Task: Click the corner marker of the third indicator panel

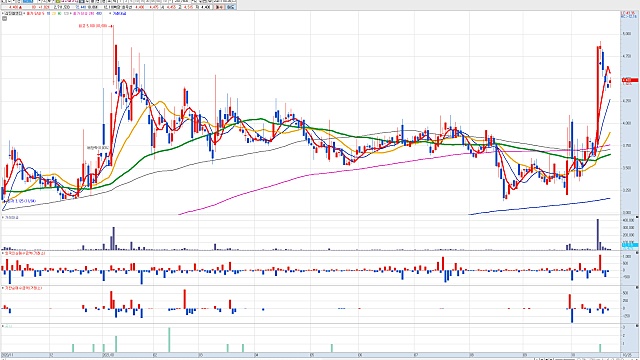Action: pos(637,253)
